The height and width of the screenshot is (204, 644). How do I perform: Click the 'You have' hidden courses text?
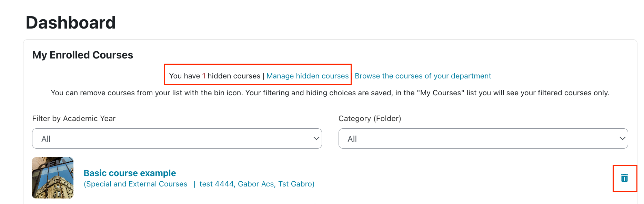coord(184,76)
